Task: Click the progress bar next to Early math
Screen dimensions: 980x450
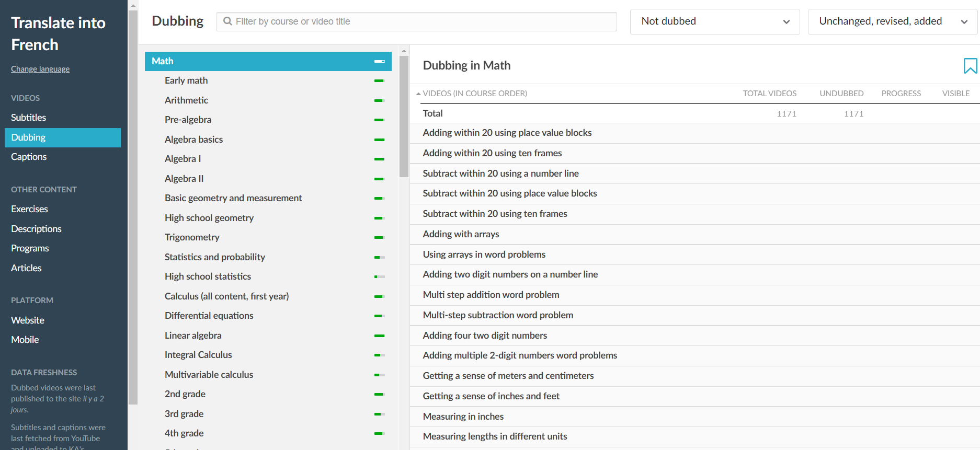Action: tap(379, 81)
